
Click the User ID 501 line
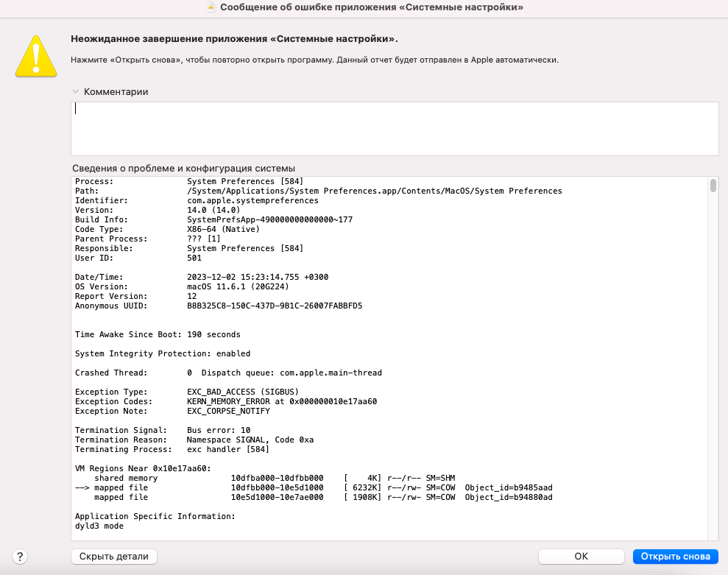[138, 258]
